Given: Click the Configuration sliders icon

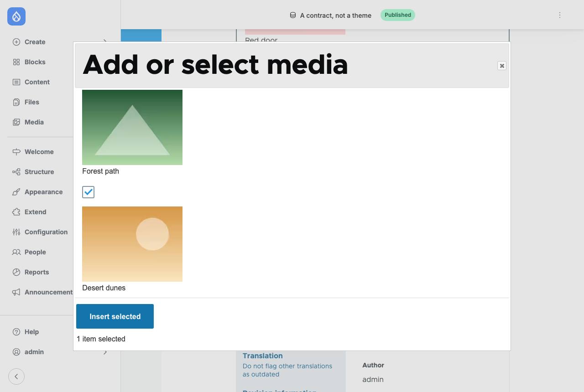Looking at the screenshot, I should coord(16,232).
